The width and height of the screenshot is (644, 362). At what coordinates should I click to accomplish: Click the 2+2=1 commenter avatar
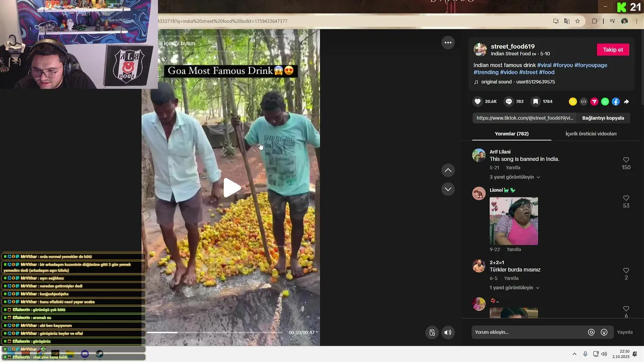click(x=479, y=266)
